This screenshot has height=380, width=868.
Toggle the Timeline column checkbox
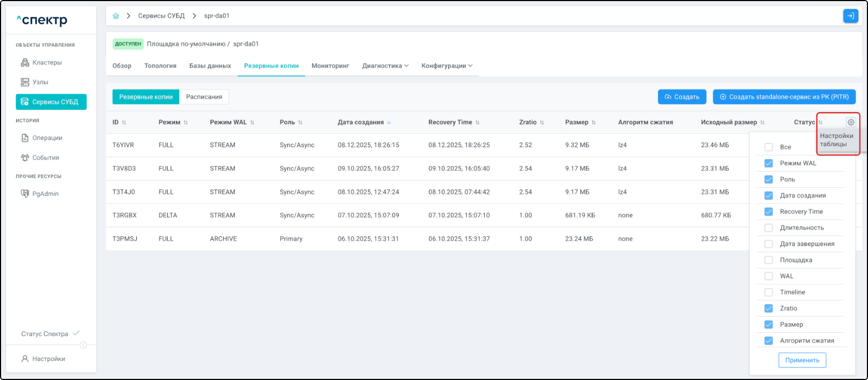pyautogui.click(x=768, y=292)
